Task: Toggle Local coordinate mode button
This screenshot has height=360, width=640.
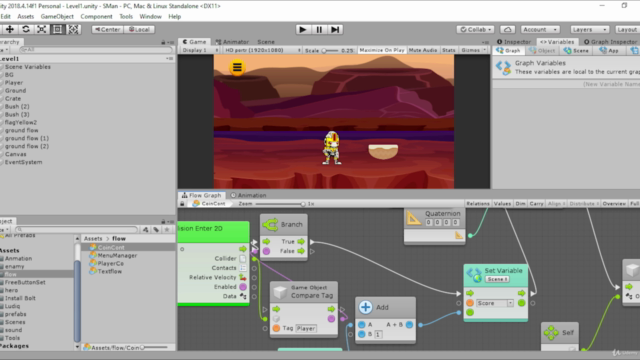Action: [x=139, y=29]
